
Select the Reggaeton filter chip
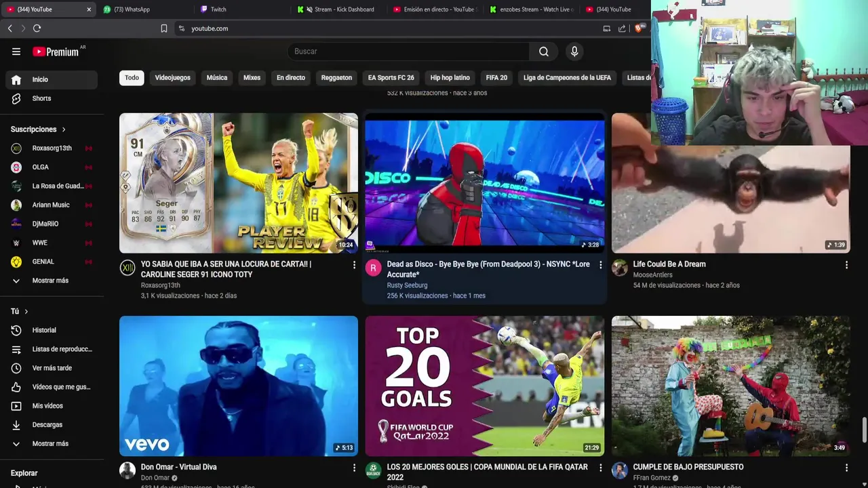tap(336, 78)
